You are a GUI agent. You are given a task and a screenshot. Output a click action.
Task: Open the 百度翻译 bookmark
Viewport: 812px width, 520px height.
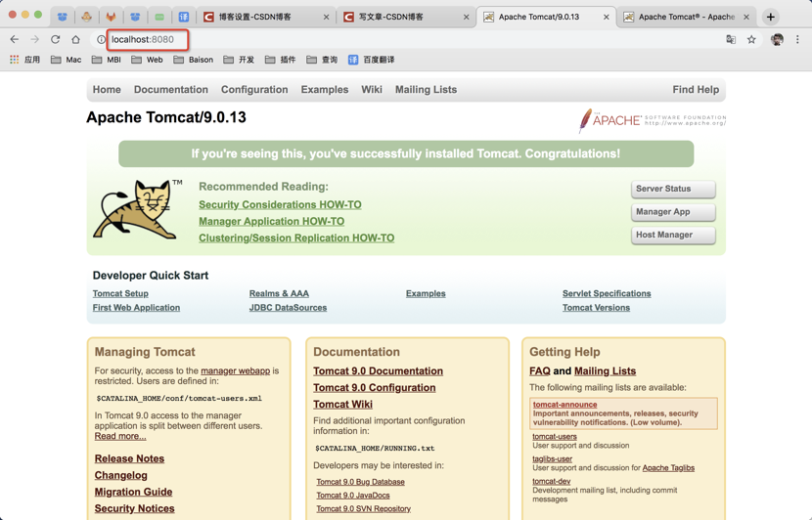(372, 60)
